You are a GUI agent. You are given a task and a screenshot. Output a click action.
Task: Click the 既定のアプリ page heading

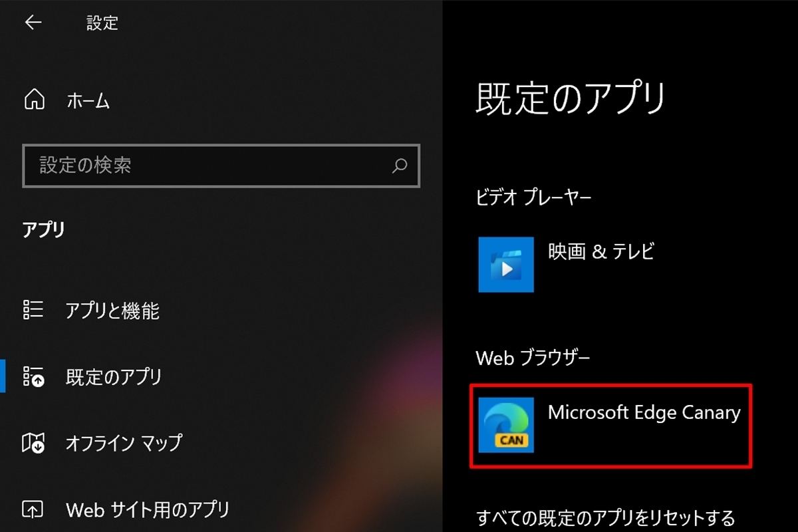[571, 98]
